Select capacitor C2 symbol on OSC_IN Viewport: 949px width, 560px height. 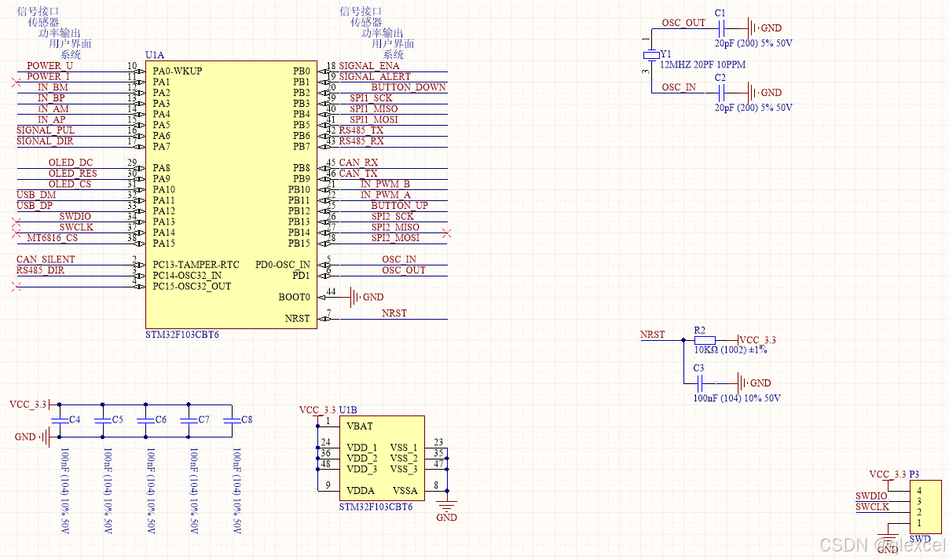[720, 93]
